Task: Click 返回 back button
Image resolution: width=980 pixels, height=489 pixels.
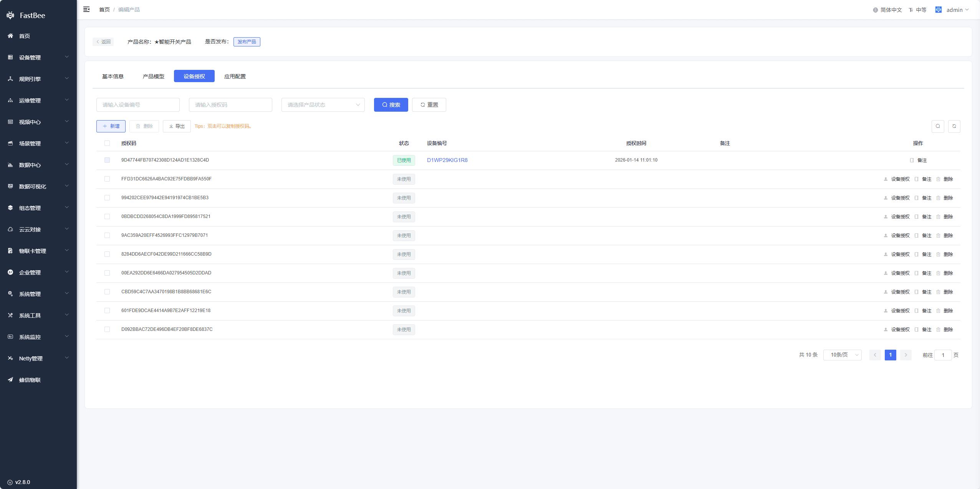Action: [103, 42]
